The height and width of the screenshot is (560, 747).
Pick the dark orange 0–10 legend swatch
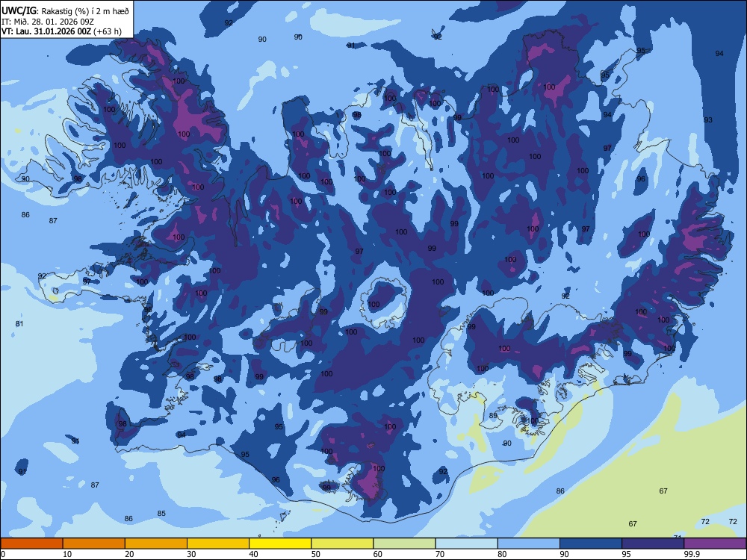point(31,544)
